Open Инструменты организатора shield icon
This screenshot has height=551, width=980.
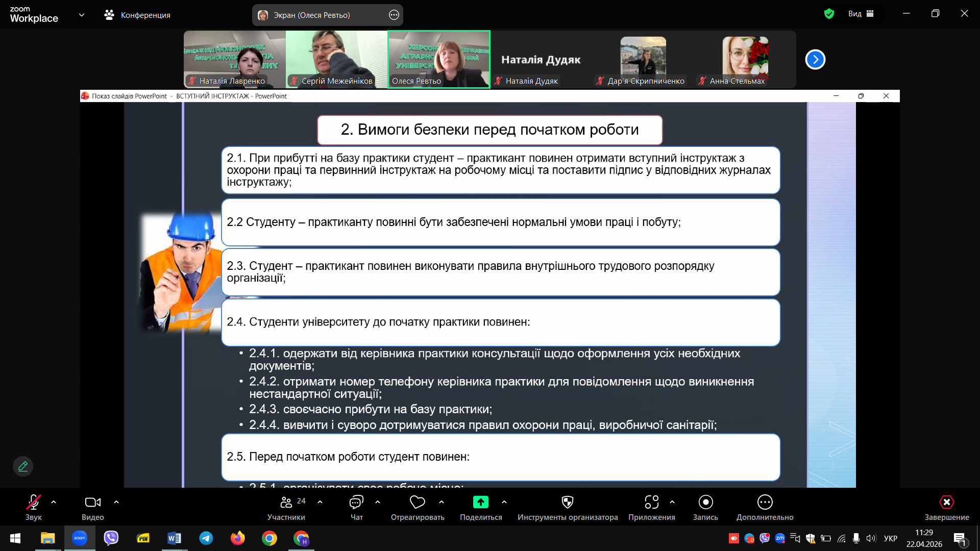[567, 503]
